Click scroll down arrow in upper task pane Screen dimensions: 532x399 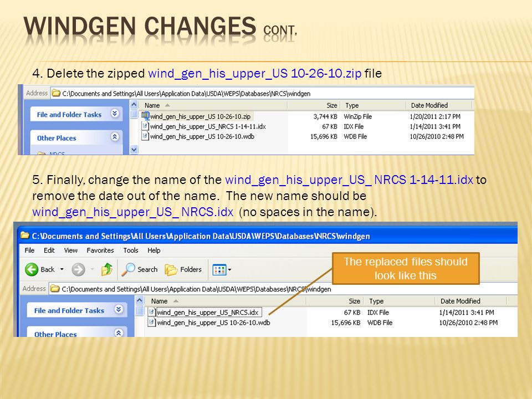pyautogui.click(x=134, y=150)
